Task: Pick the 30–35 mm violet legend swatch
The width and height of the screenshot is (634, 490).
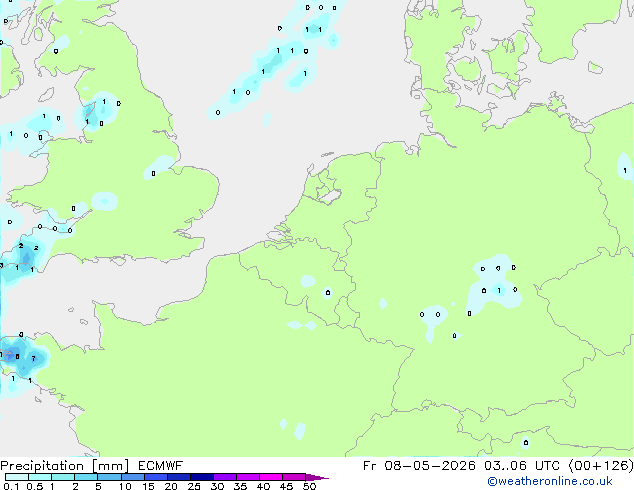Action: (225, 477)
